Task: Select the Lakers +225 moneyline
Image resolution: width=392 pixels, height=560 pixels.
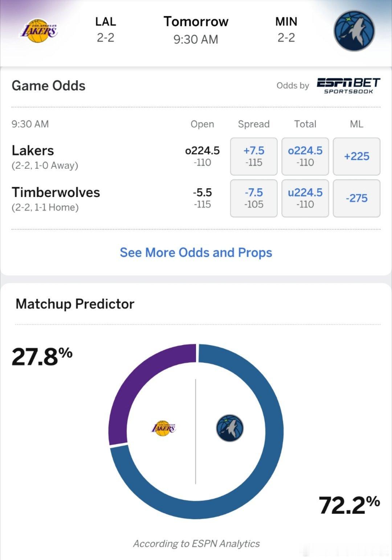Action: click(356, 156)
